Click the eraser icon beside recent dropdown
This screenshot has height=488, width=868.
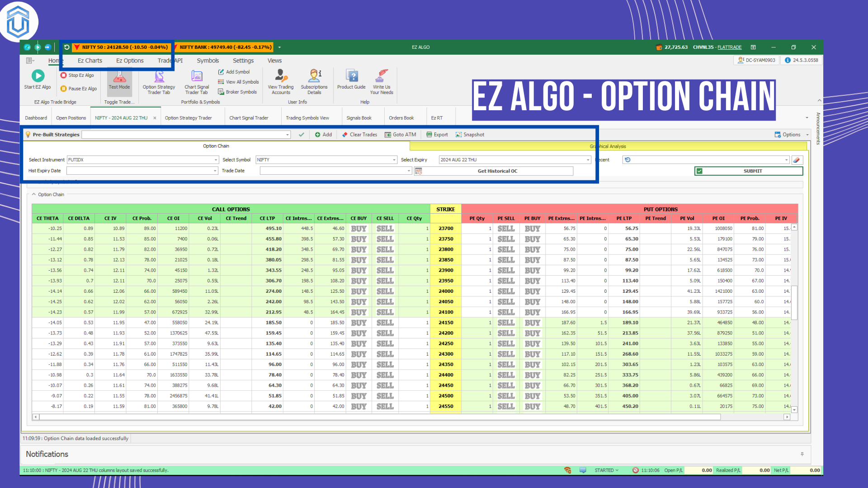[x=797, y=160]
